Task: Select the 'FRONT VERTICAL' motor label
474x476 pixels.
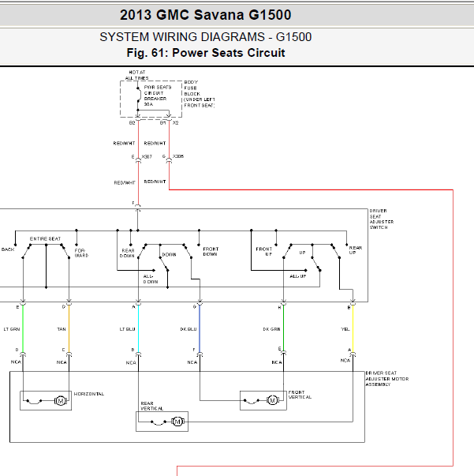Action: 300,395
